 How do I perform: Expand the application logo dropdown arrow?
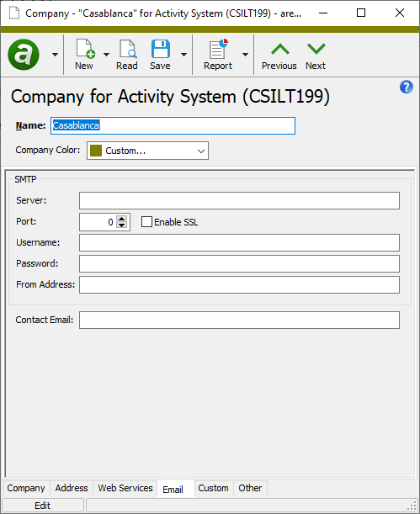pyautogui.click(x=55, y=55)
